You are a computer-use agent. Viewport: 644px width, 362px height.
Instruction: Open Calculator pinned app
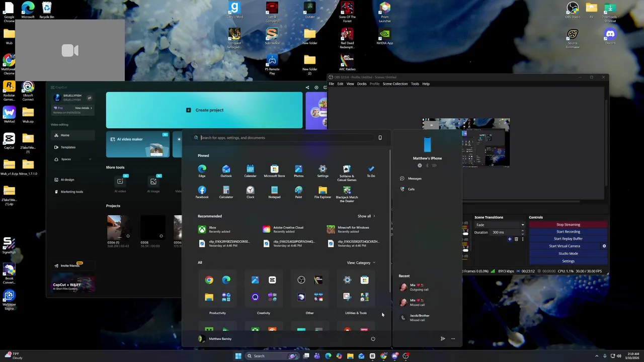(226, 192)
